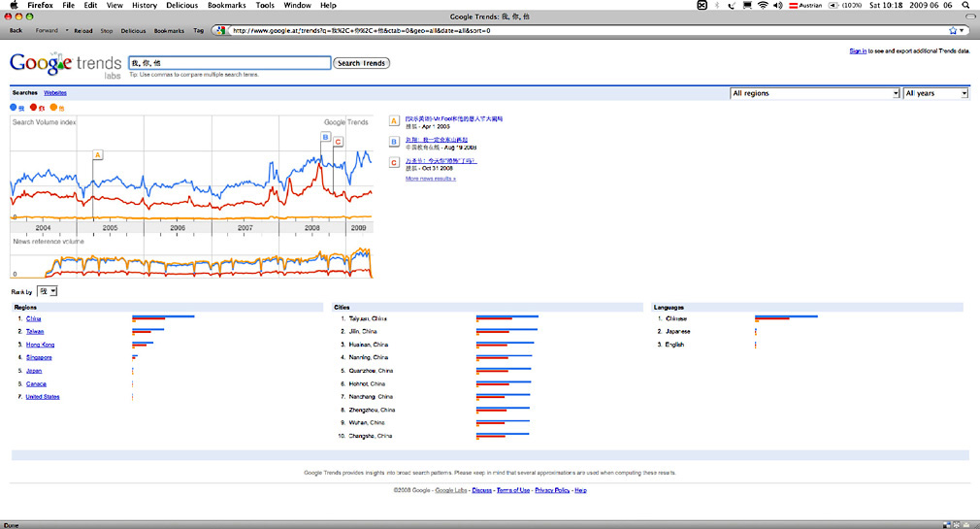Click the Reload toolbar button

coord(83,30)
